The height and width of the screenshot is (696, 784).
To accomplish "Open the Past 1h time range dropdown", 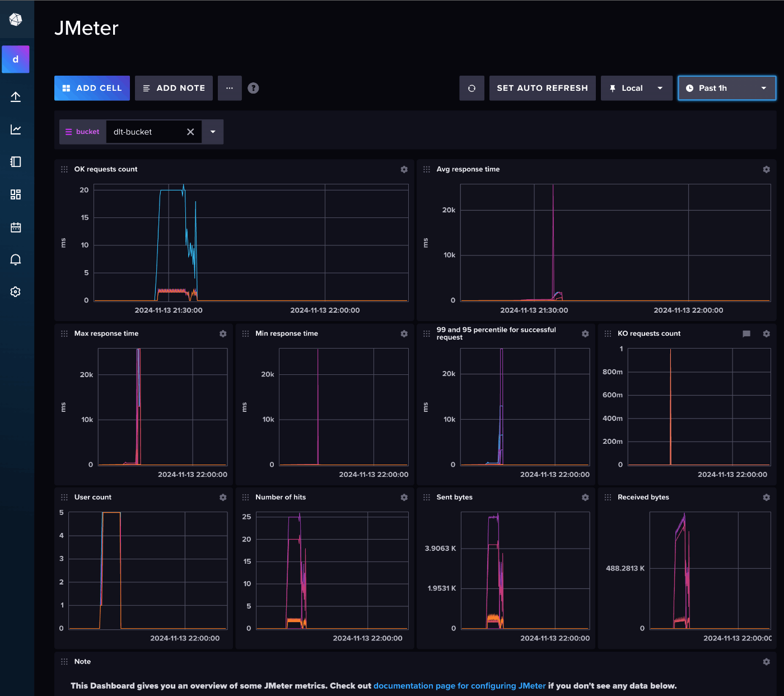I will 727,88.
